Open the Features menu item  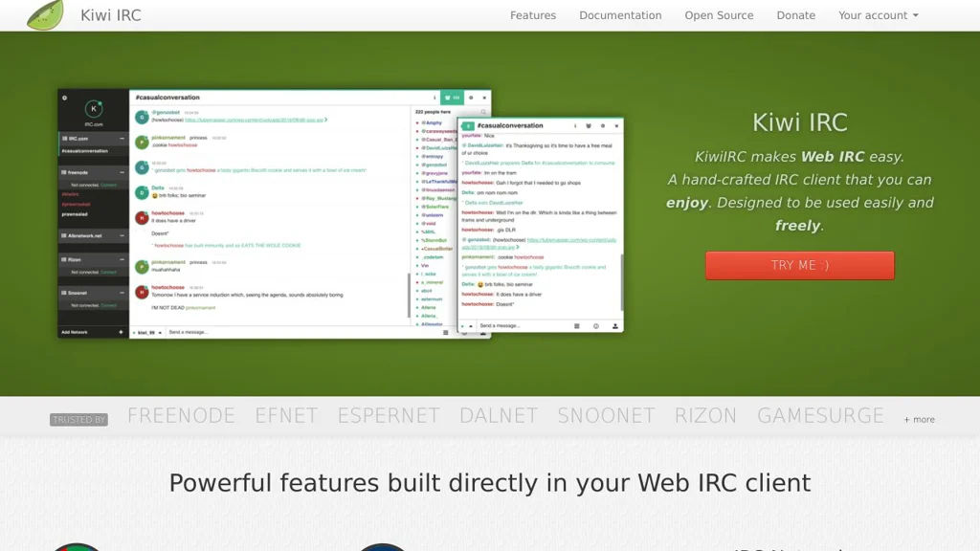coord(532,15)
